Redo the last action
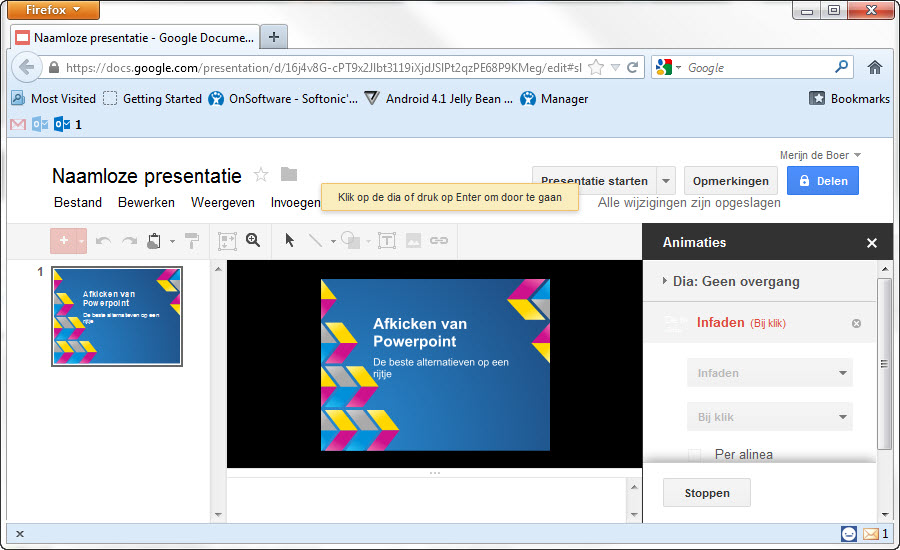The height and width of the screenshot is (550, 900). [x=129, y=241]
